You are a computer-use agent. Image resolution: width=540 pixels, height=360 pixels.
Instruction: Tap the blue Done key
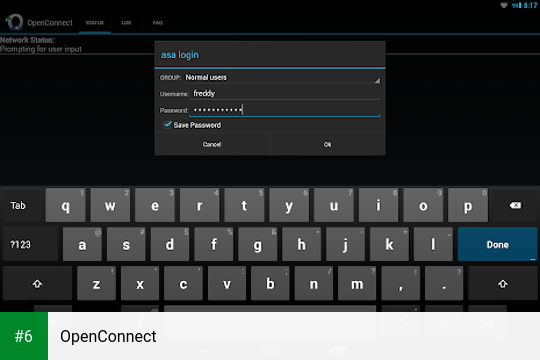click(497, 245)
